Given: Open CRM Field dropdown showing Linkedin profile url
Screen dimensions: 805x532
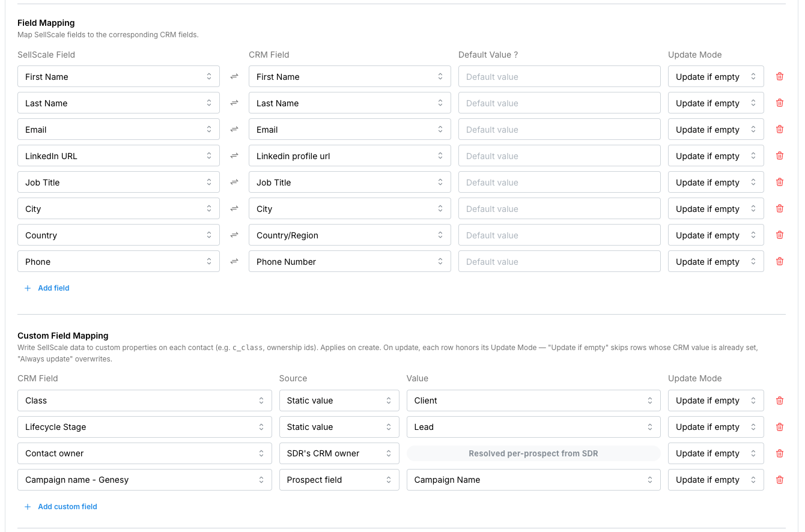Looking at the screenshot, I should coord(350,156).
